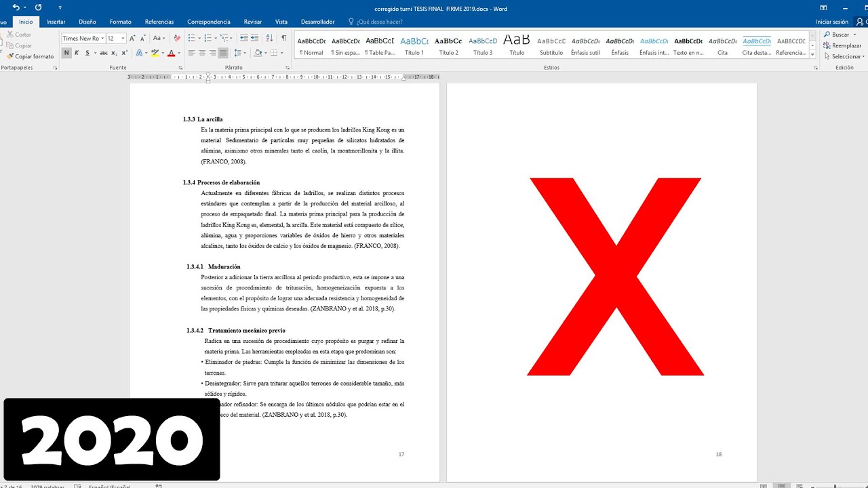Switch to the Diseño tab

pos(87,22)
